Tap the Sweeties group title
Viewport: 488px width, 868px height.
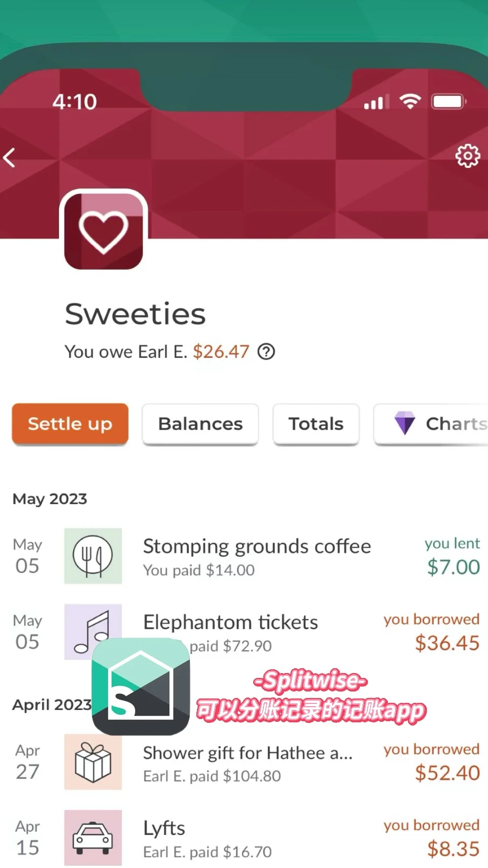(x=135, y=314)
